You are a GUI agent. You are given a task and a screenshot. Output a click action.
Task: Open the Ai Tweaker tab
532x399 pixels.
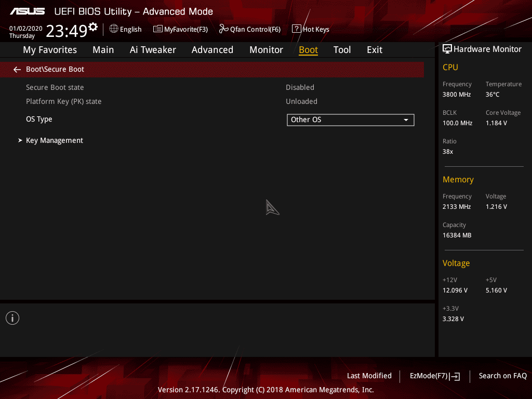point(153,50)
